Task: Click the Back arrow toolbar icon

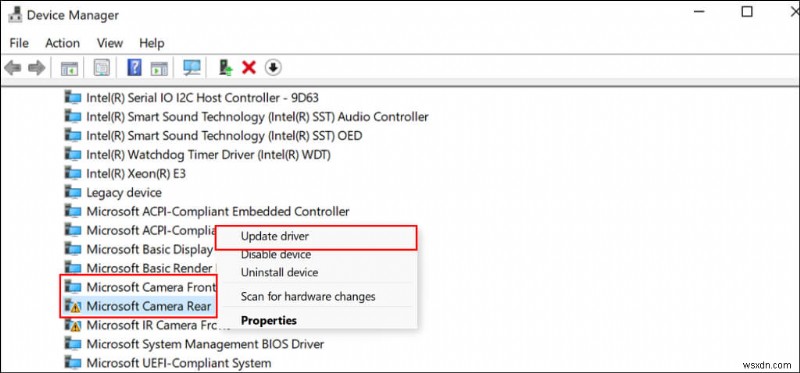Action: point(12,67)
